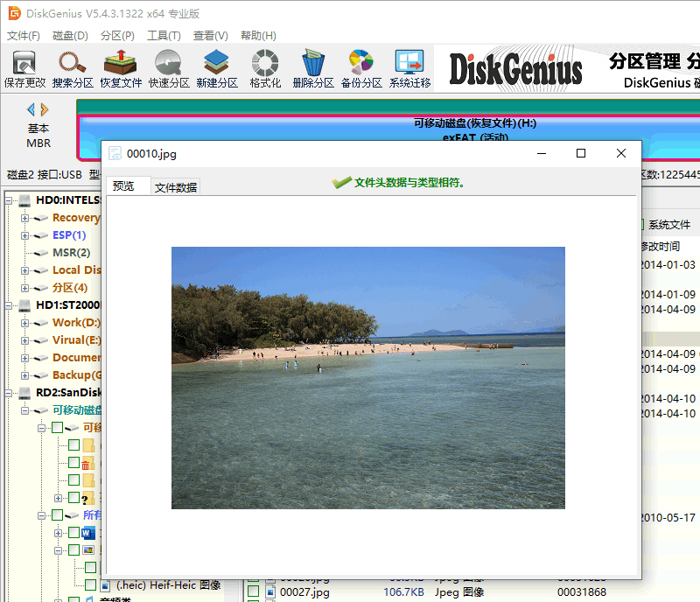700x602 pixels.
Task: Select the MSR(2) partition in the tree
Action: (x=70, y=252)
